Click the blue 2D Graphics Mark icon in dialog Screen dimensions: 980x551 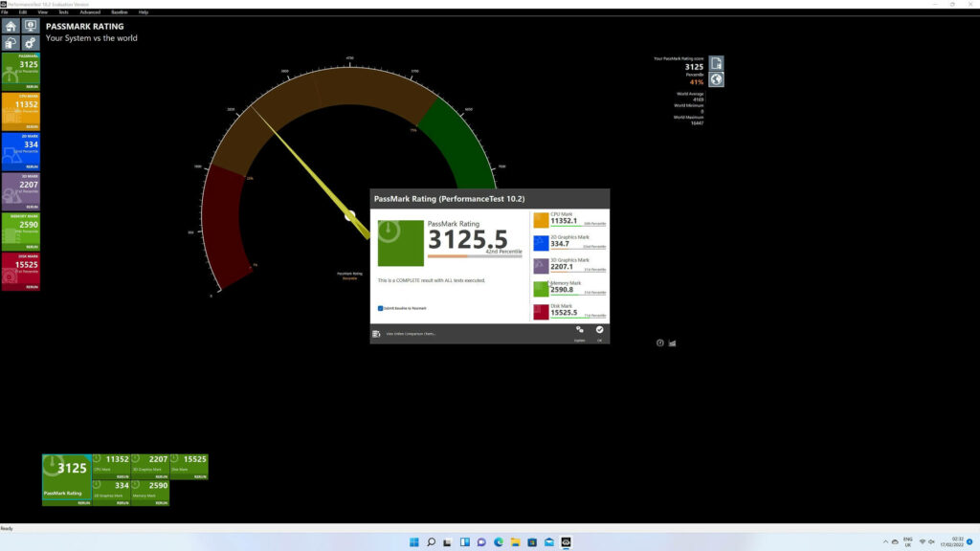coord(542,243)
